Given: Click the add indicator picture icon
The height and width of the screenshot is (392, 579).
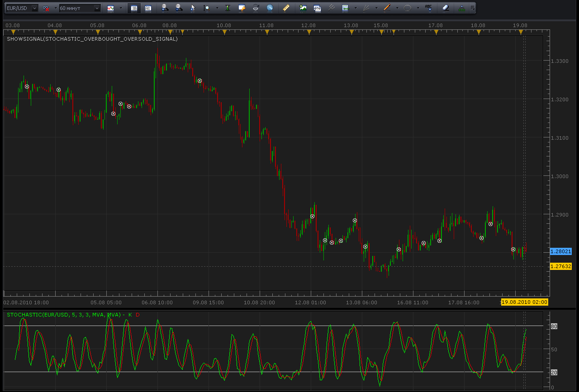Looking at the screenshot, I should (x=303, y=8).
